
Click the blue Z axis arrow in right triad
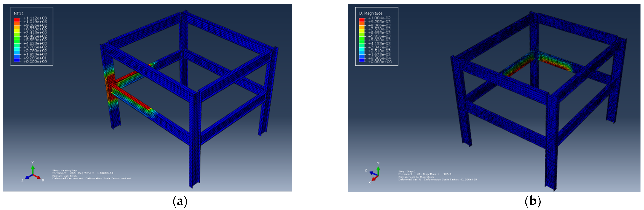(373, 173)
